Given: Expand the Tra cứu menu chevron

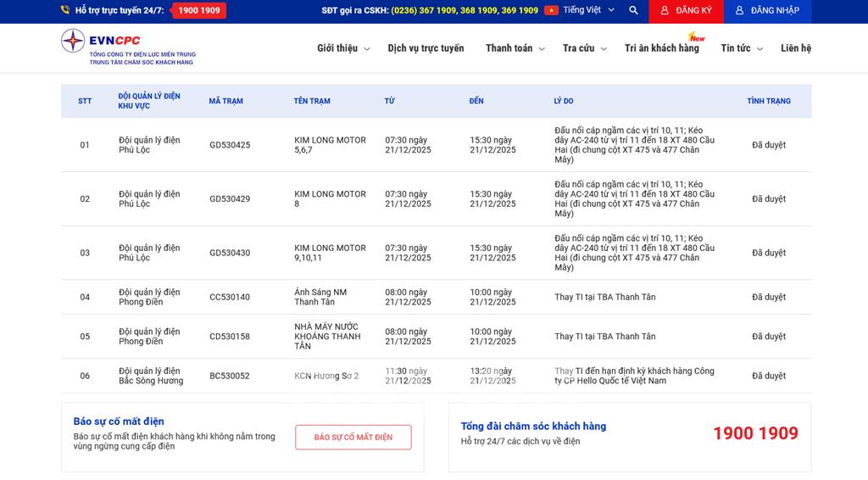Looking at the screenshot, I should point(604,49).
